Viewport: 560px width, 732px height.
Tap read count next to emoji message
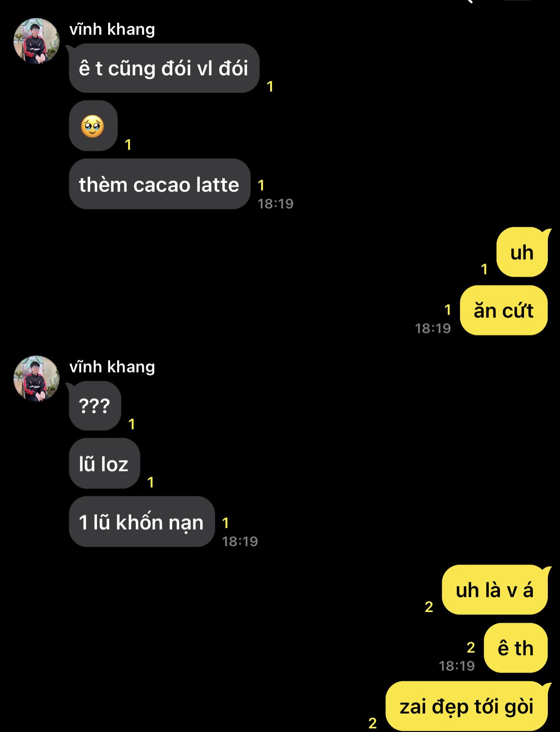[128, 145]
